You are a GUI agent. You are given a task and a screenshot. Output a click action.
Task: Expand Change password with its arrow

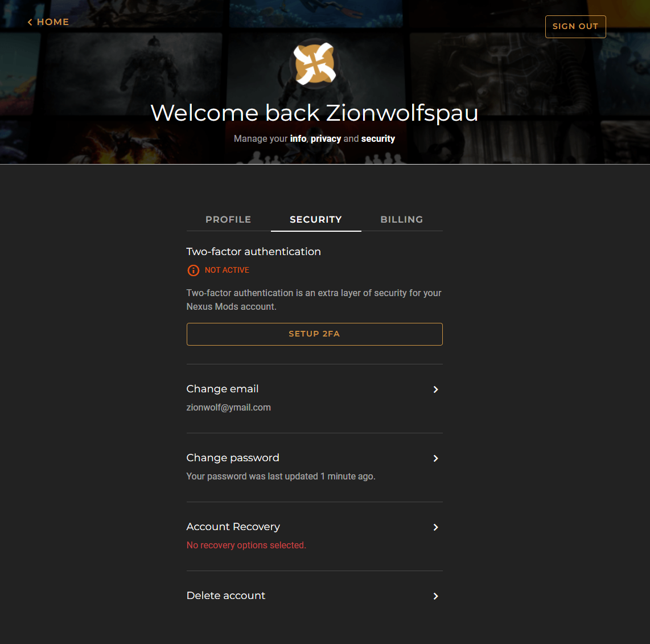click(435, 458)
